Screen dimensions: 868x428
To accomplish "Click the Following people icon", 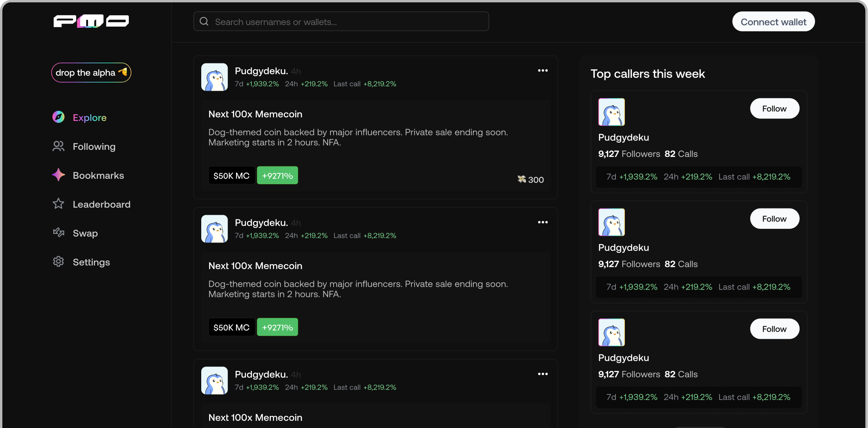I will click(58, 146).
